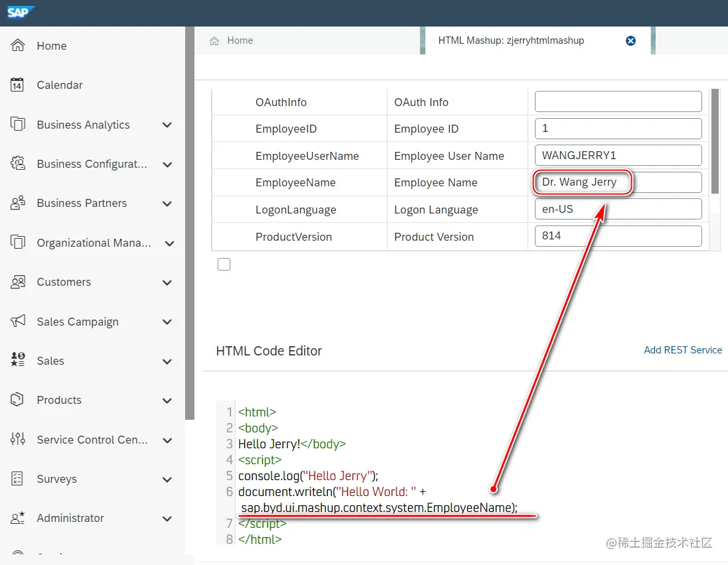Click the Service Control Center sliders icon
This screenshot has height=565, width=728.
(x=18, y=439)
